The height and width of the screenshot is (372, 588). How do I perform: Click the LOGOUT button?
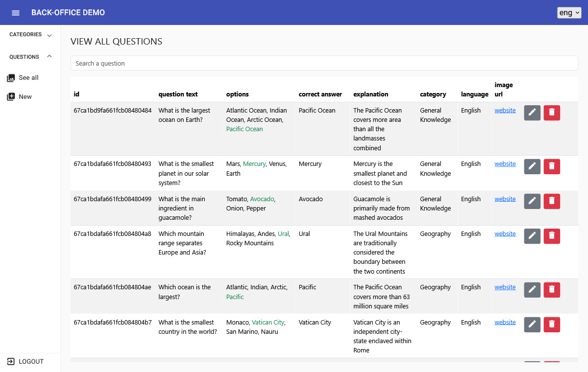tap(30, 362)
